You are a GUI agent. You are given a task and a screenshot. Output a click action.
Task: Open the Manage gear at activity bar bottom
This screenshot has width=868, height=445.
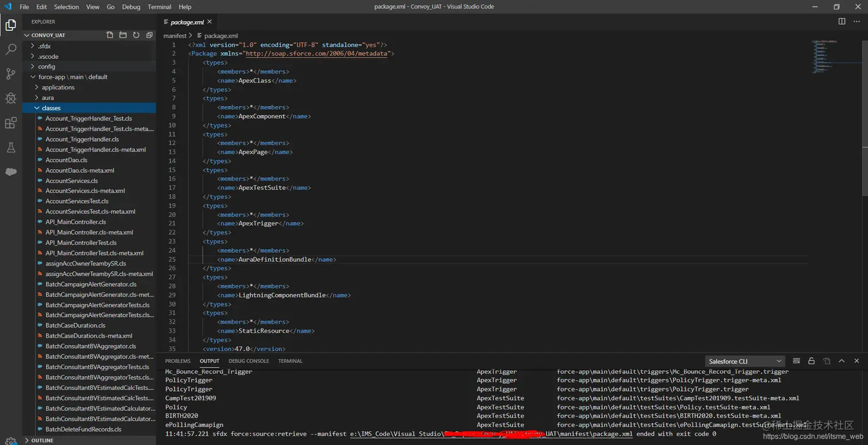10,441
